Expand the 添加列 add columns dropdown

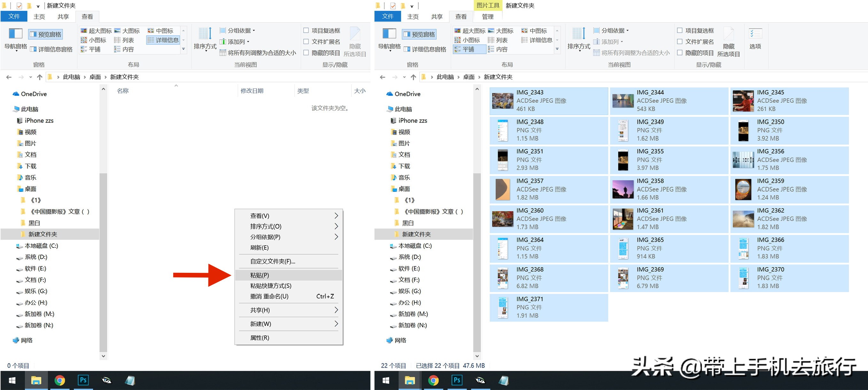click(236, 42)
